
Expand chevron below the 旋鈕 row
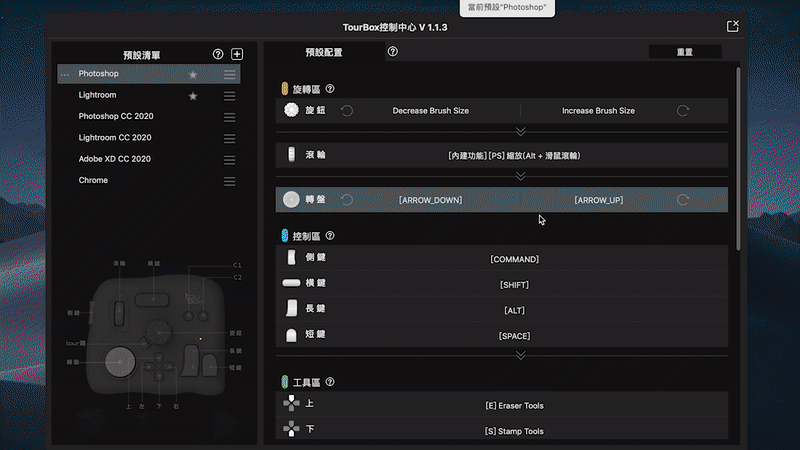coord(520,132)
